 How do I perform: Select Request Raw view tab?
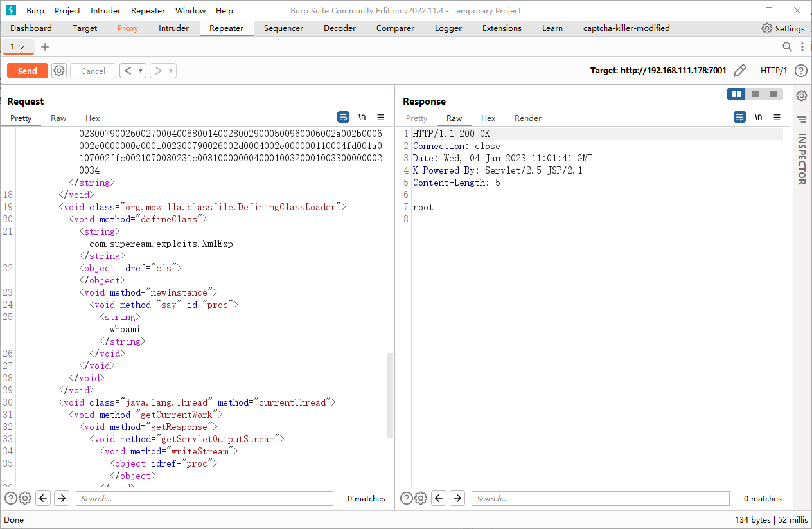(x=58, y=118)
